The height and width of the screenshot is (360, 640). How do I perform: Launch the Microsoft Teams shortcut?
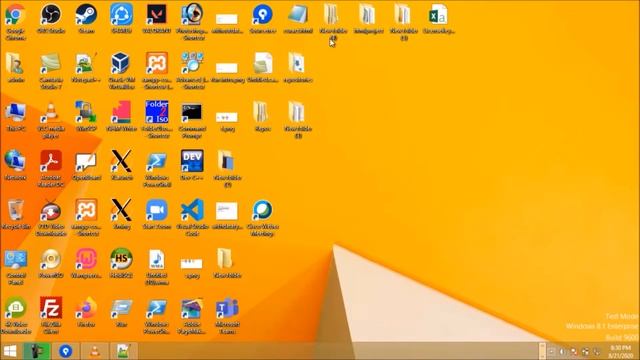coord(227,316)
